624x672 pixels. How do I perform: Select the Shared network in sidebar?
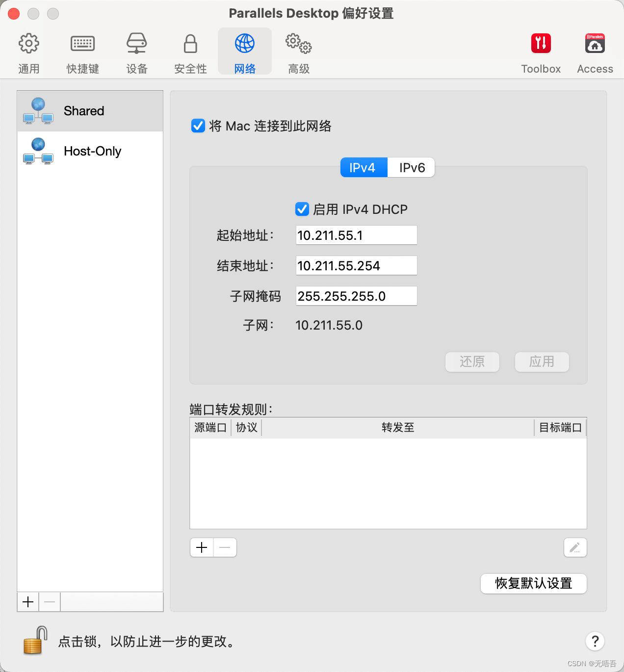click(90, 111)
